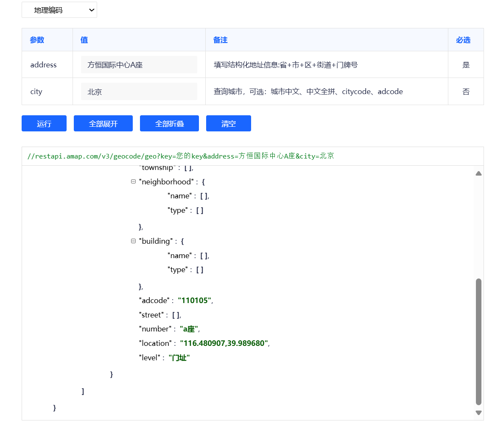Screen dimensions: 495x448
Task: Click the number value "a座"
Action: 189,329
